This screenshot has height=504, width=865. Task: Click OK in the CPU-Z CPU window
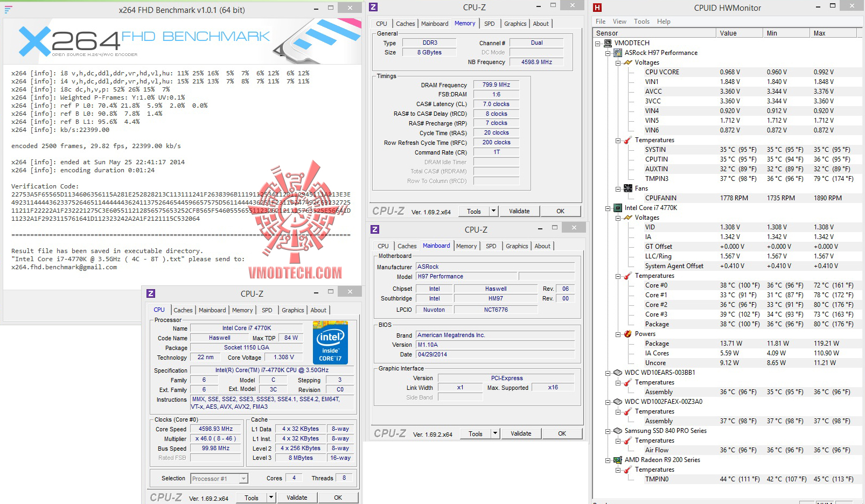click(338, 498)
